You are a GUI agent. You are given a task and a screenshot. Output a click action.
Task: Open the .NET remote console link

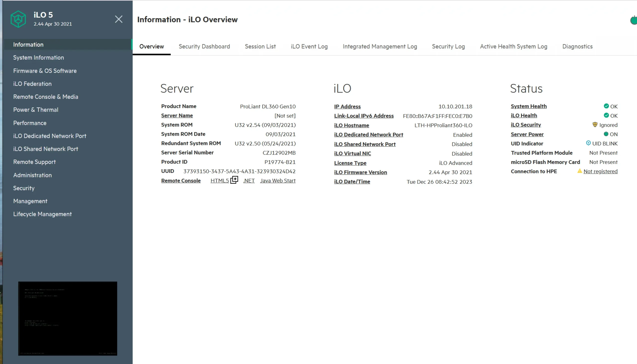[249, 181]
